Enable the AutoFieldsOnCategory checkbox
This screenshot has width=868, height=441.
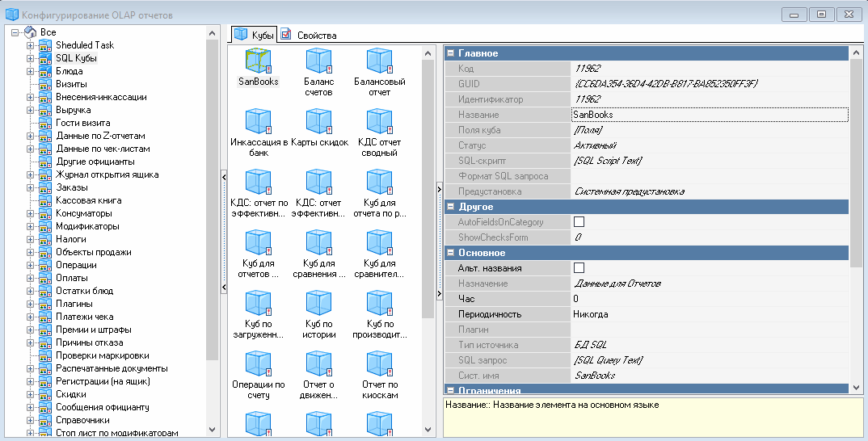[579, 222]
